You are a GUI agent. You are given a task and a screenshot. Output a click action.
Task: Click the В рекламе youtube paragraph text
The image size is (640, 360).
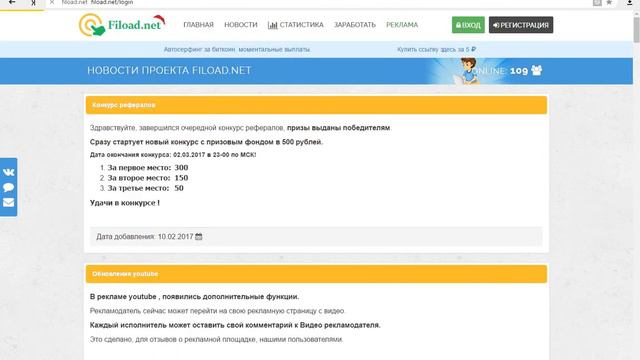coord(194,297)
